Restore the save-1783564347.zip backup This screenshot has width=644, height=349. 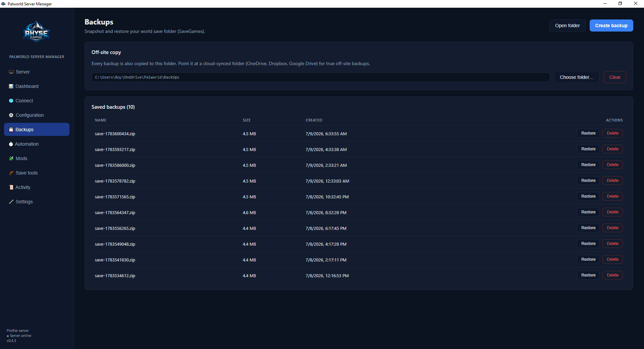coord(588,212)
